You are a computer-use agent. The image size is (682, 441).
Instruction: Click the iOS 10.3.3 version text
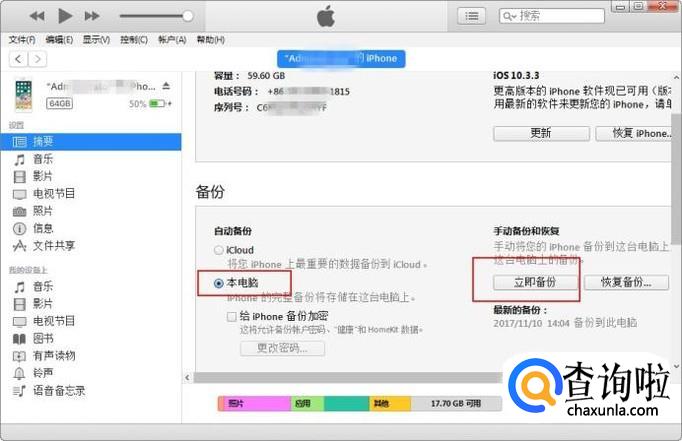pyautogui.click(x=516, y=76)
